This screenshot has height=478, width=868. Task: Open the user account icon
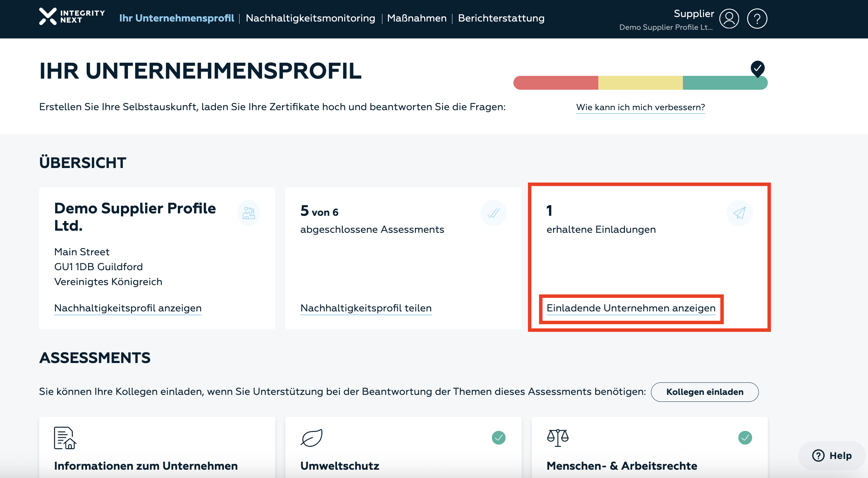point(729,18)
